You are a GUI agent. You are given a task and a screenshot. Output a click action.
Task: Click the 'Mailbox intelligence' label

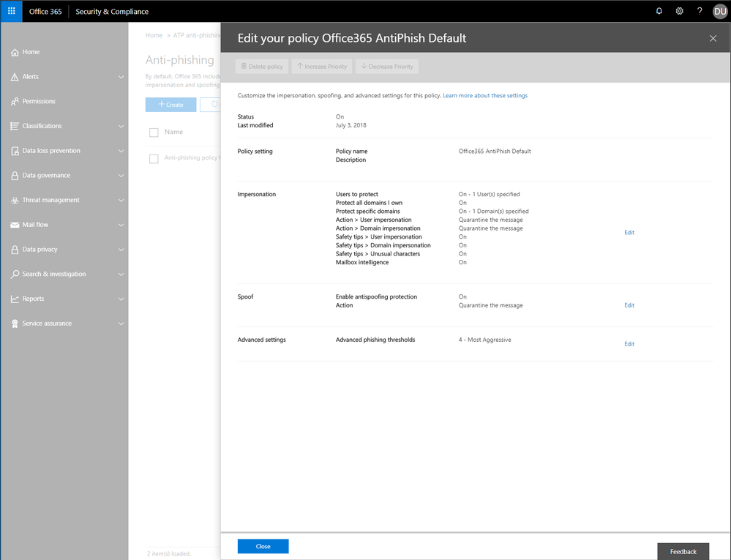coord(362,263)
